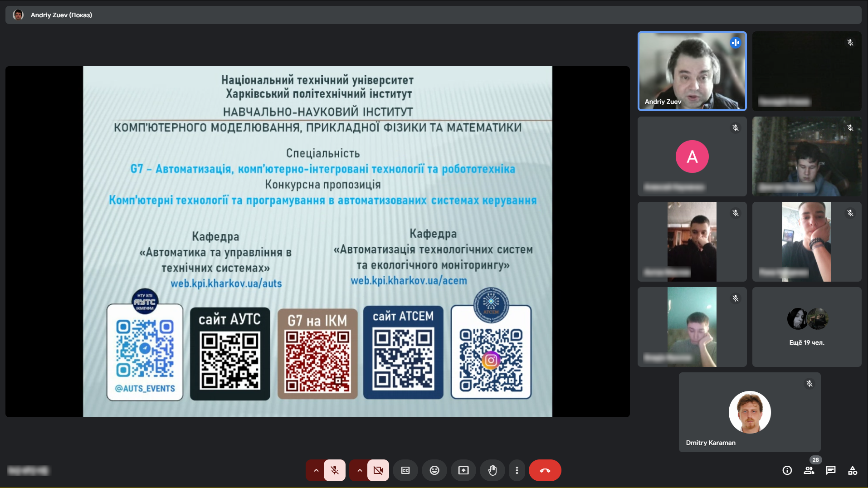868x488 pixels.
Task: Open audio settings chevron beside microphone button
Action: [316, 470]
